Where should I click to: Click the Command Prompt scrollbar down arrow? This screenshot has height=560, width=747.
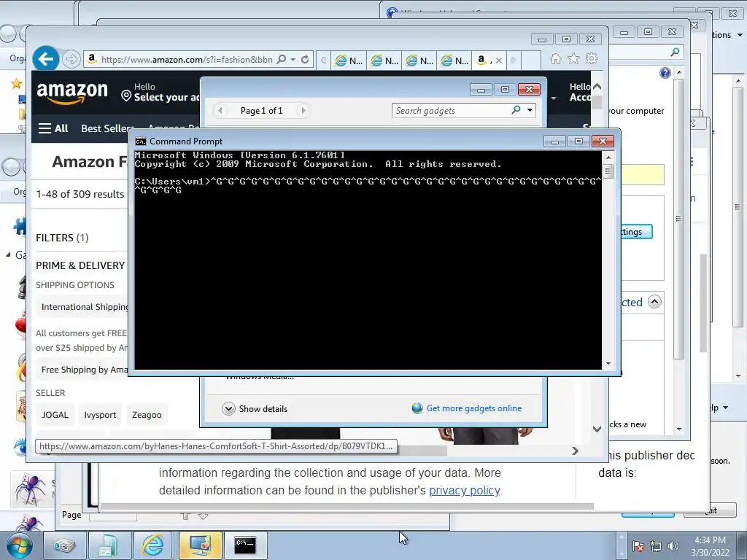[x=608, y=364]
